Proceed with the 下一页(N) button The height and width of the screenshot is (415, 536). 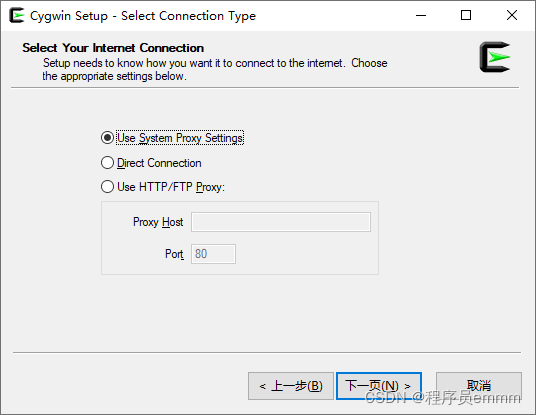coord(379,386)
